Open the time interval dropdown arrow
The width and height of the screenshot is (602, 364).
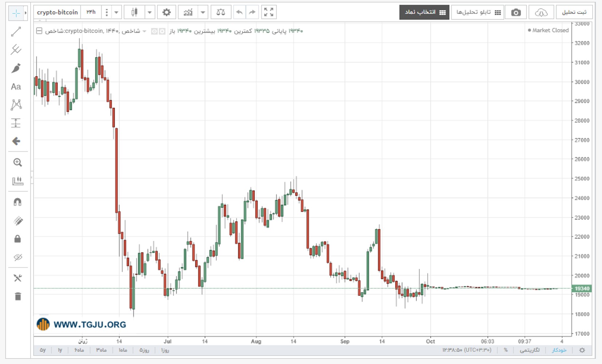[x=116, y=12]
